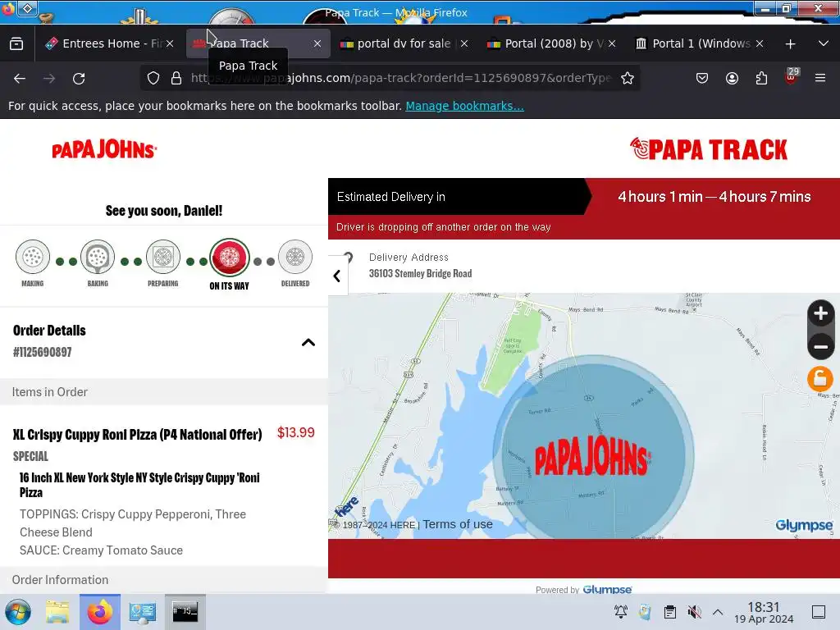The image size is (840, 630).
Task: Open File Explorer from the taskbar
Action: pos(57,612)
